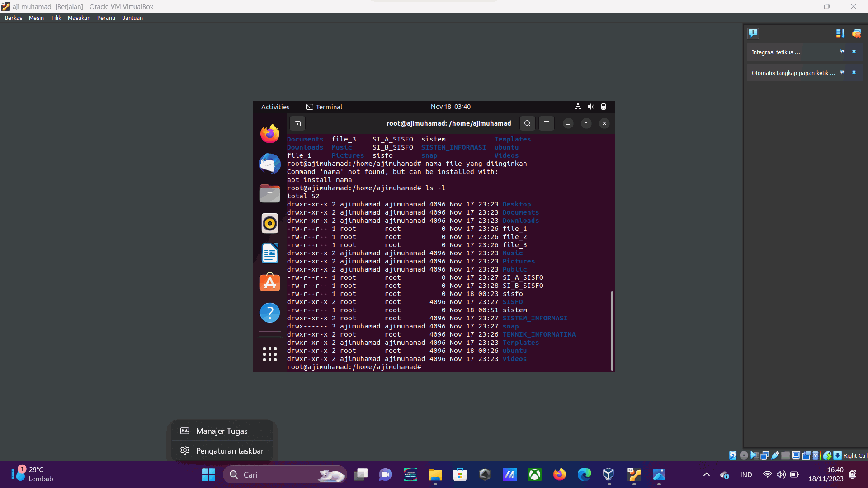Show Applications grid in Ubuntu dock
The height and width of the screenshot is (488, 868).
click(x=270, y=354)
